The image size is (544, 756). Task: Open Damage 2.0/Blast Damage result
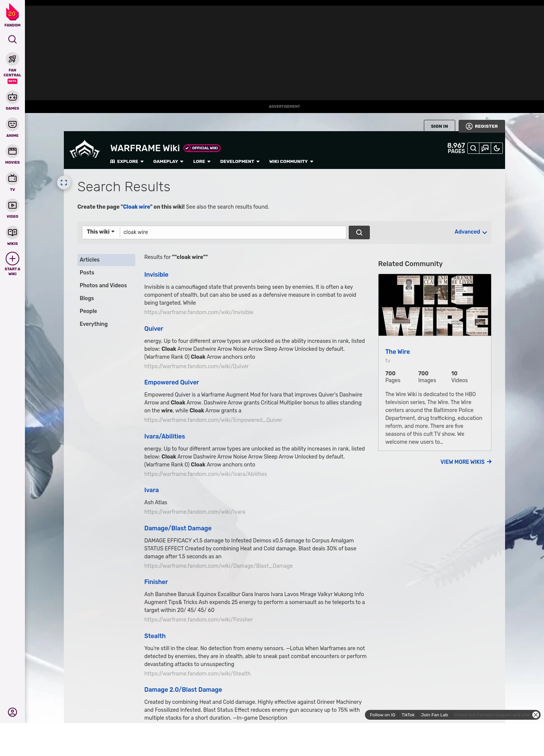pyautogui.click(x=183, y=690)
